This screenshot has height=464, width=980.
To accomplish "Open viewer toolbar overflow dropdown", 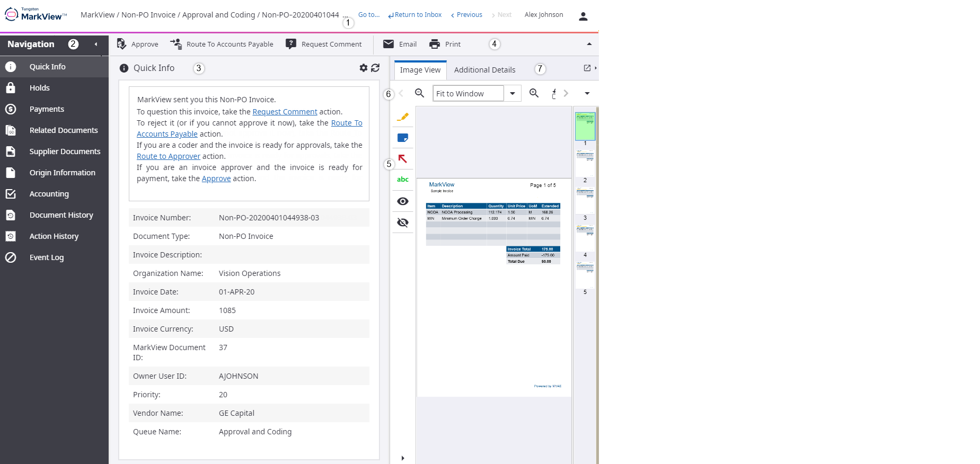I will point(587,93).
